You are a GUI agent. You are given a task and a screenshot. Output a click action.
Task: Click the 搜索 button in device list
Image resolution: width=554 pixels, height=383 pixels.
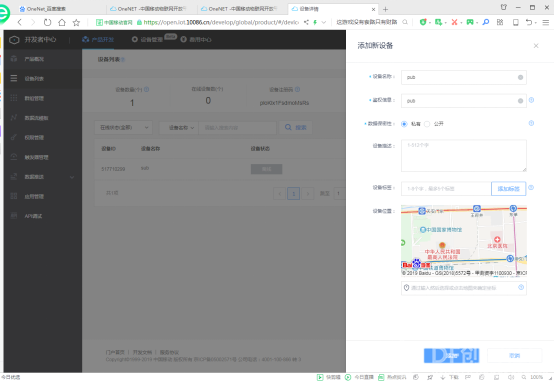click(x=296, y=128)
